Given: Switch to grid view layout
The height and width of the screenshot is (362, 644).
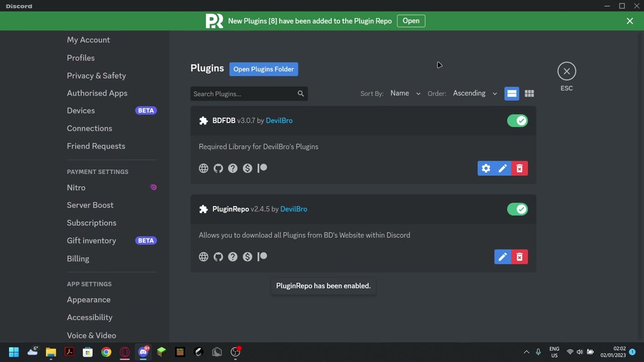Looking at the screenshot, I should pos(529,94).
